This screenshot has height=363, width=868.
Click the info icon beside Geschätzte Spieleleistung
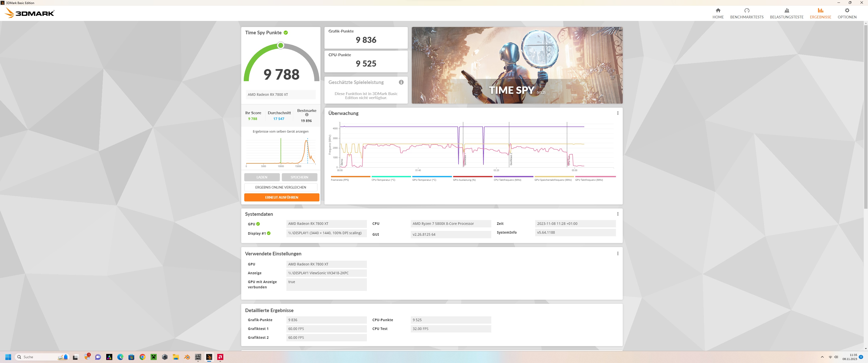point(401,82)
